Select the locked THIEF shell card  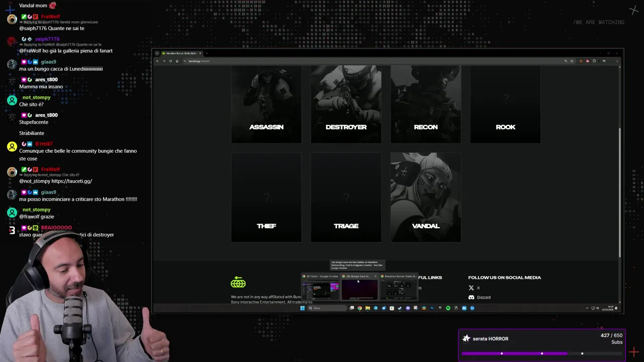coord(266,198)
